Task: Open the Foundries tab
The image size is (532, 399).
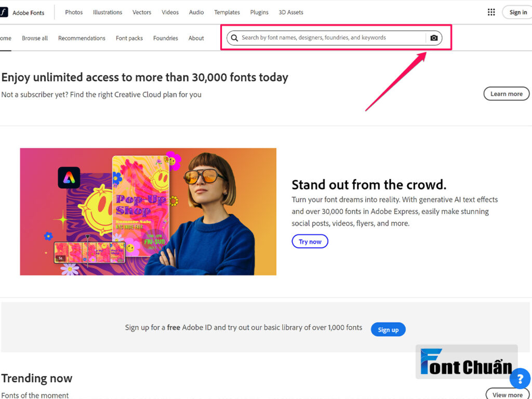Action: (166, 38)
